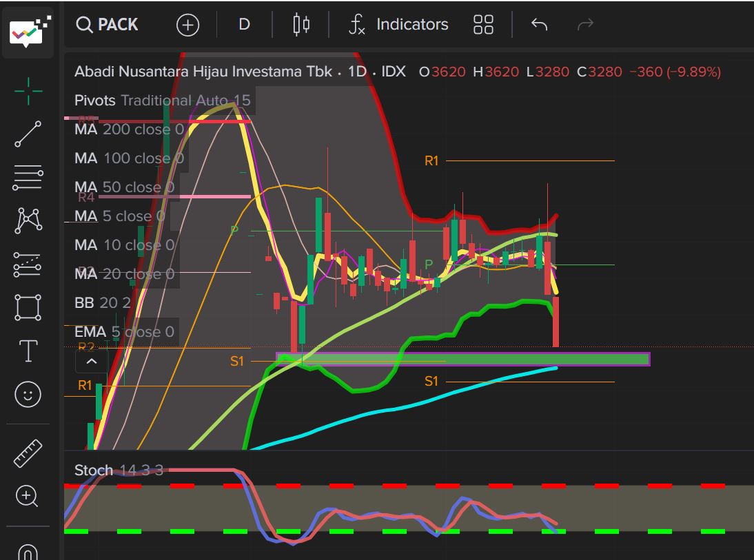Open the indicator templates grid icon

(483, 25)
